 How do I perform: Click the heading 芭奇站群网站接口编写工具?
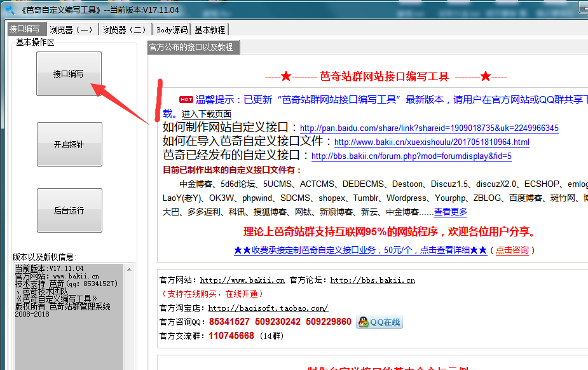coord(384,76)
